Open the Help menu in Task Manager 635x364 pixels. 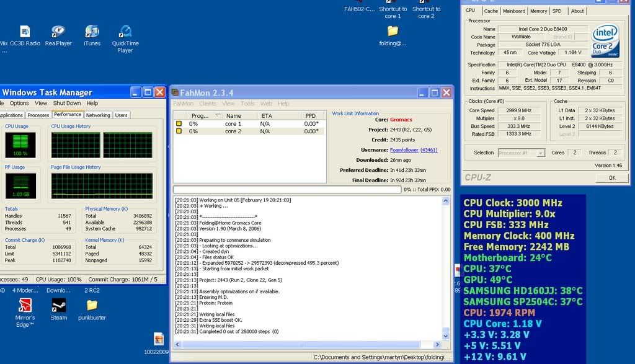92,104
